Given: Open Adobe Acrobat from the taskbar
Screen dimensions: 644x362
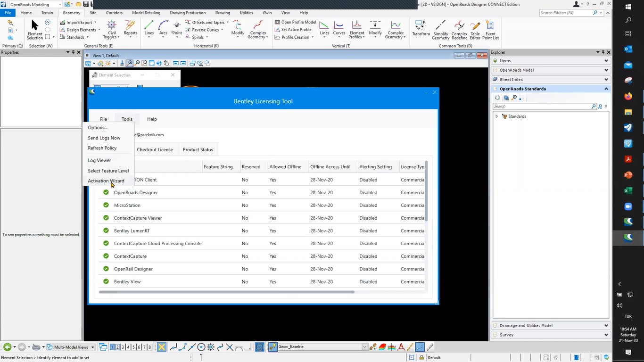Looking at the screenshot, I should point(628,159).
